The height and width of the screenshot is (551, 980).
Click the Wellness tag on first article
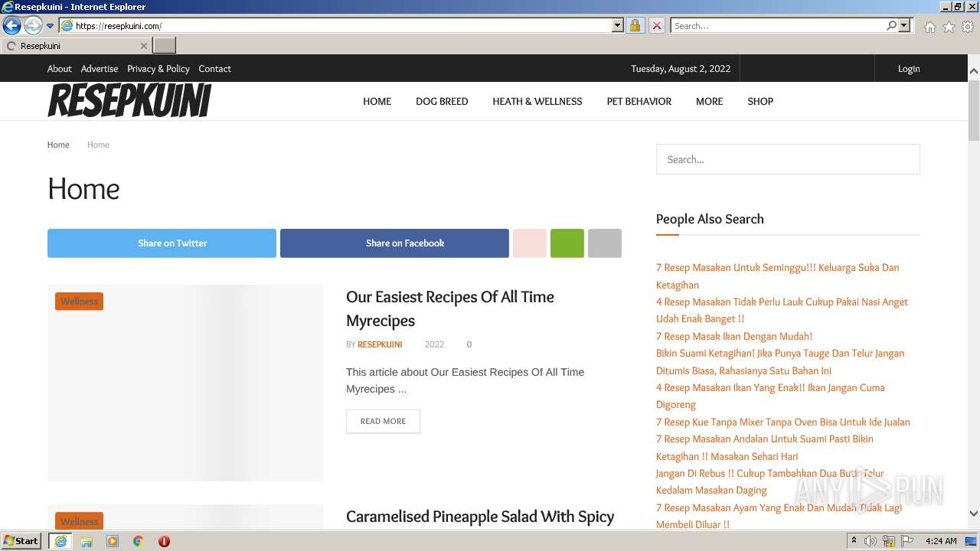79,302
